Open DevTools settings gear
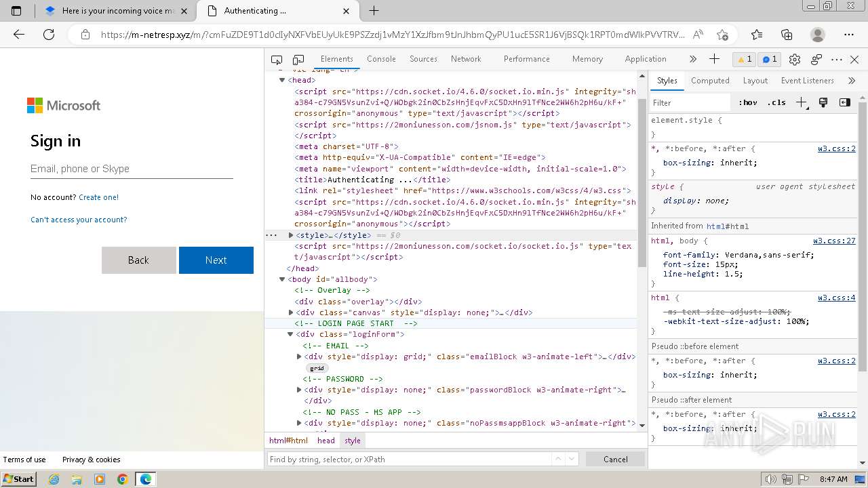Image resolution: width=868 pixels, height=488 pixels. coord(795,60)
